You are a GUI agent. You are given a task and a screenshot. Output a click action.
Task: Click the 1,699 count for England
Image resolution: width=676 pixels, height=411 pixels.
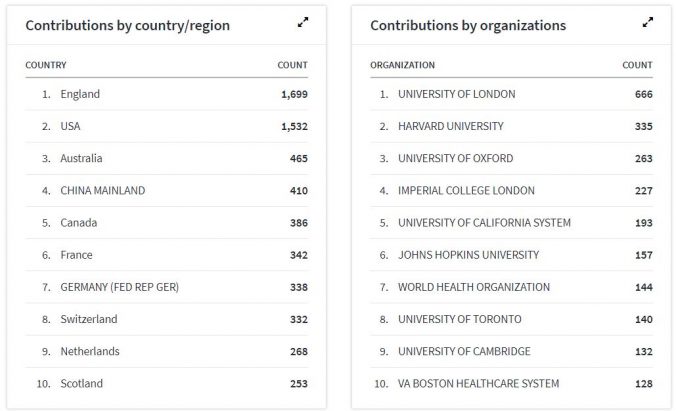pos(294,94)
